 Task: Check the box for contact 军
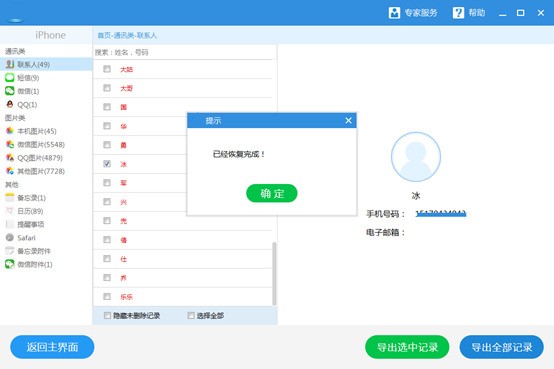[107, 183]
